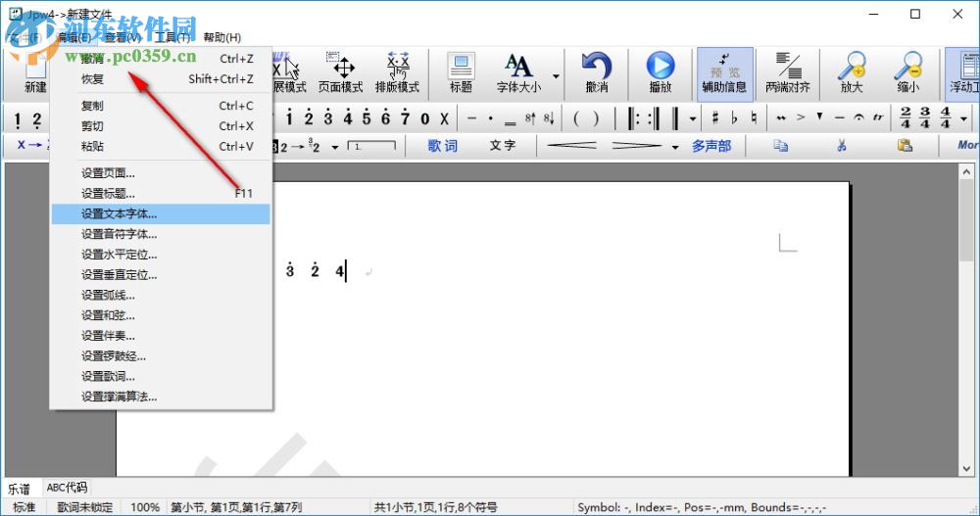Toggle the 浮动工具 floating toolbar button
The image size is (980, 516).
[964, 73]
